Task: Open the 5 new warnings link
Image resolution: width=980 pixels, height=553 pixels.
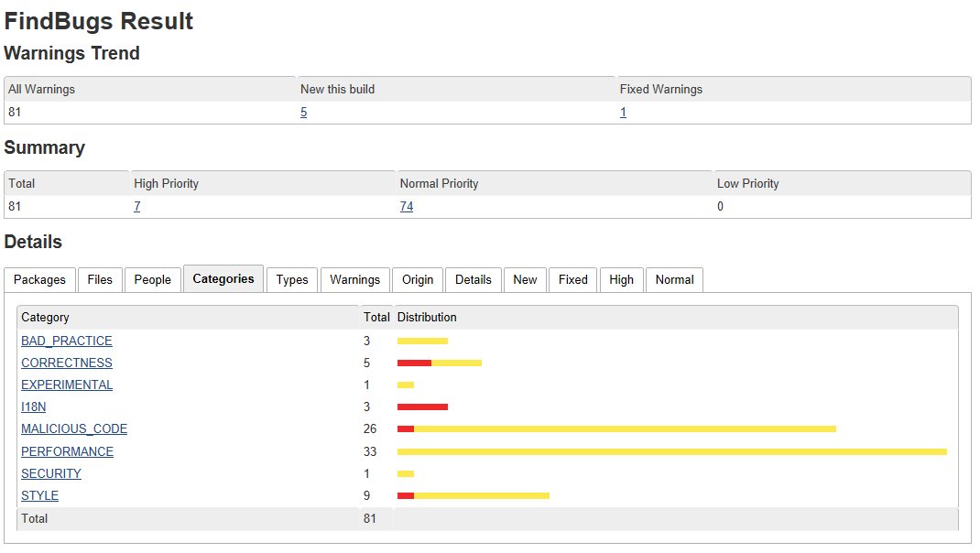Action: point(304,113)
